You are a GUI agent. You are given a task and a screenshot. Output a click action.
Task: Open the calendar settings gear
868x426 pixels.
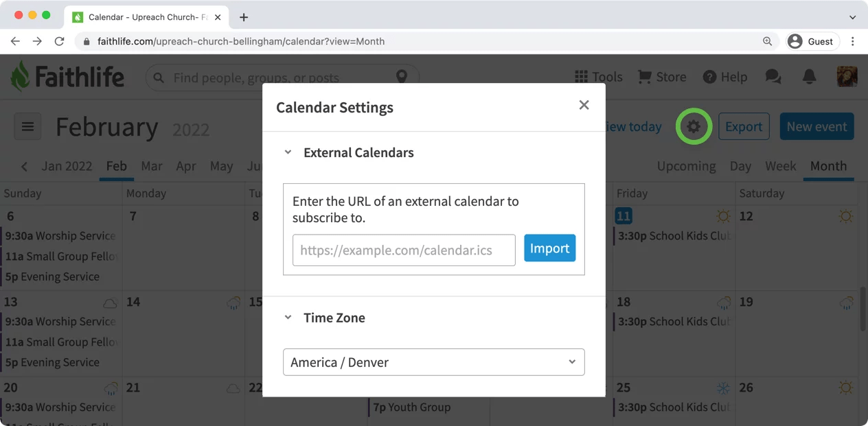(694, 127)
